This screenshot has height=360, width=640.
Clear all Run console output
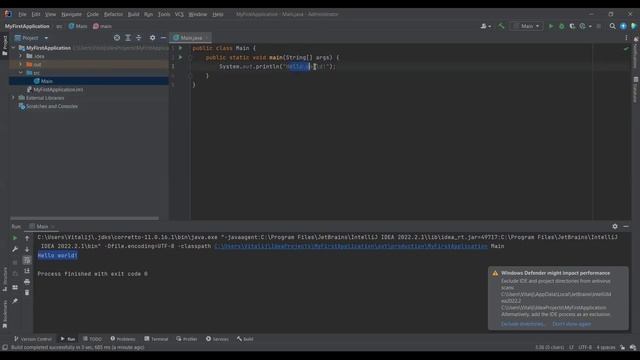pyautogui.click(x=27, y=292)
